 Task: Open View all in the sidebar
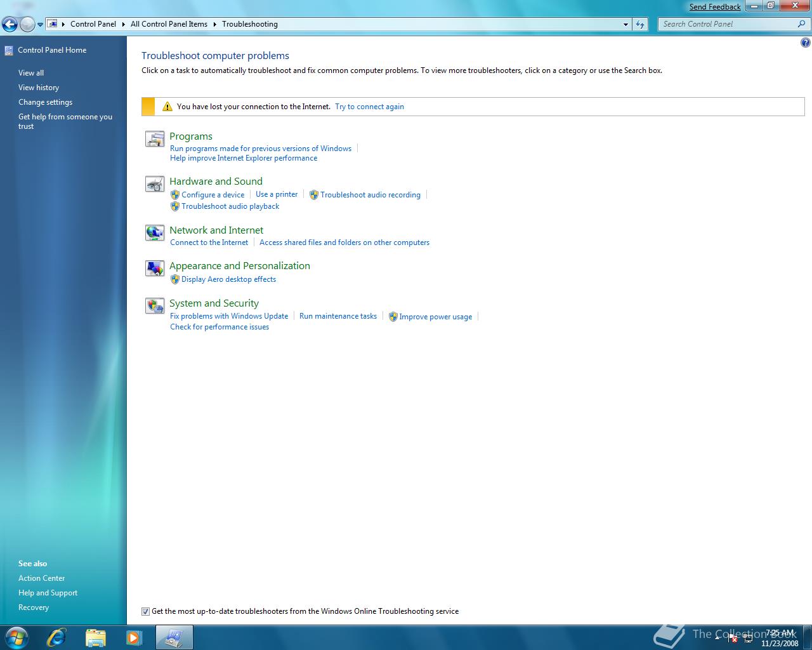[31, 73]
